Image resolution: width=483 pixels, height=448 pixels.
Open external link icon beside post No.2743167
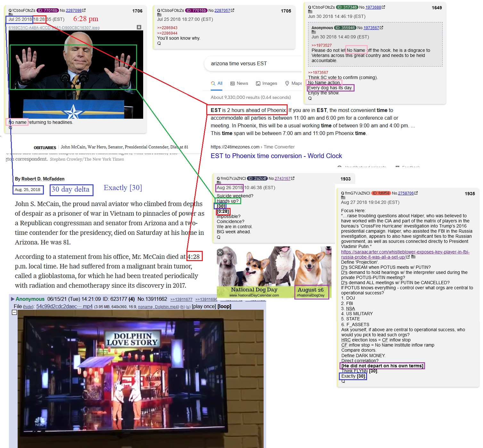[x=293, y=178]
